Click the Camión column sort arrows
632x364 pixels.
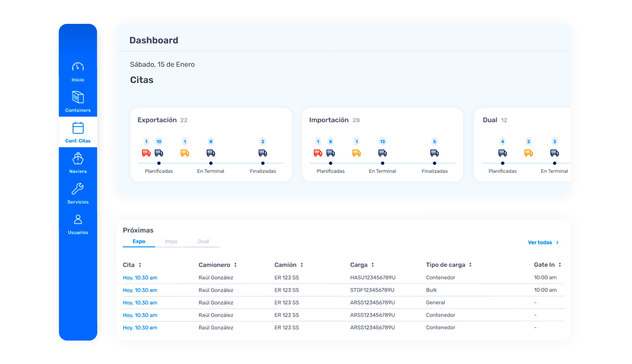[x=301, y=264]
